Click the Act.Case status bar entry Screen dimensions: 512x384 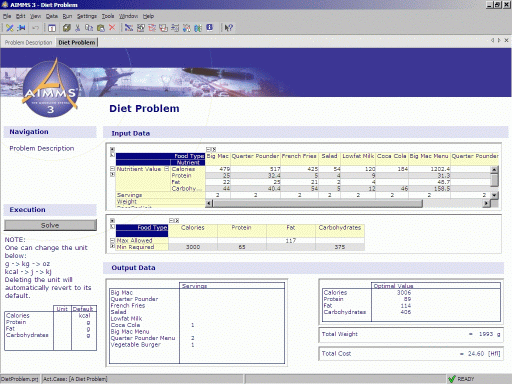pyautogui.click(x=143, y=379)
